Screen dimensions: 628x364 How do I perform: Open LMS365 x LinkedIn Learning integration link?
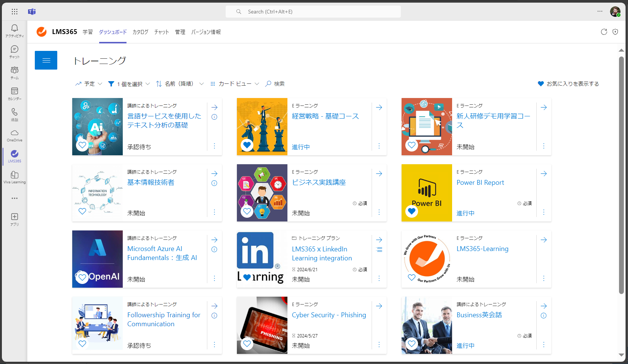[x=322, y=254]
